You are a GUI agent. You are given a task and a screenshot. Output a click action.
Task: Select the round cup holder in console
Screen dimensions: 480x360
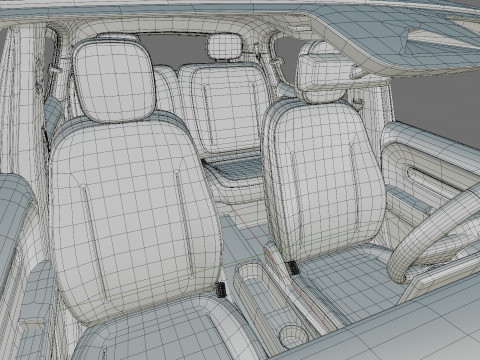294,336
